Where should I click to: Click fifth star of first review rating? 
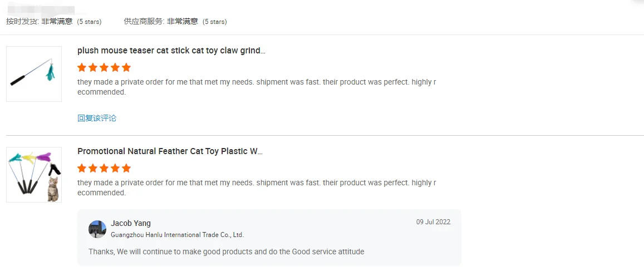click(x=126, y=67)
